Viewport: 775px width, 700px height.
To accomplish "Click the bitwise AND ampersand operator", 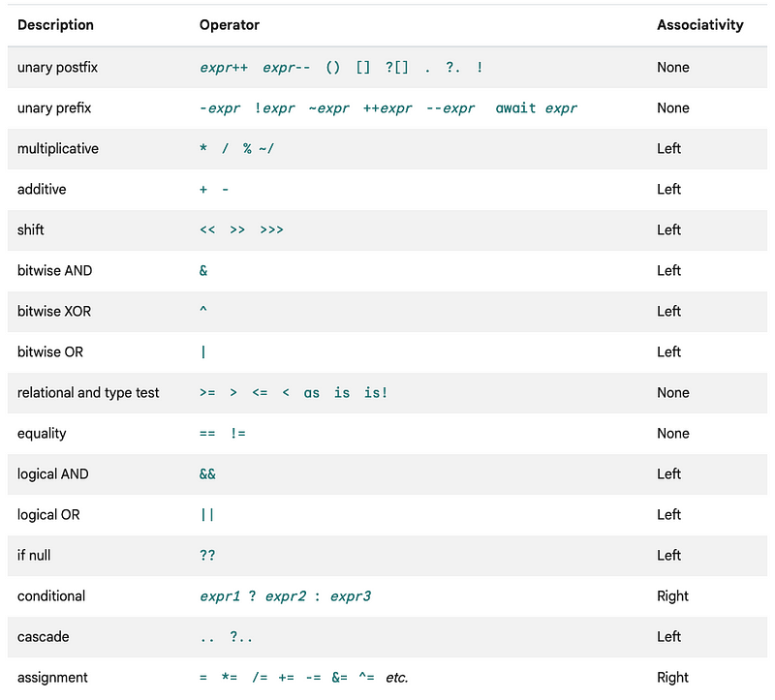I will click(203, 270).
